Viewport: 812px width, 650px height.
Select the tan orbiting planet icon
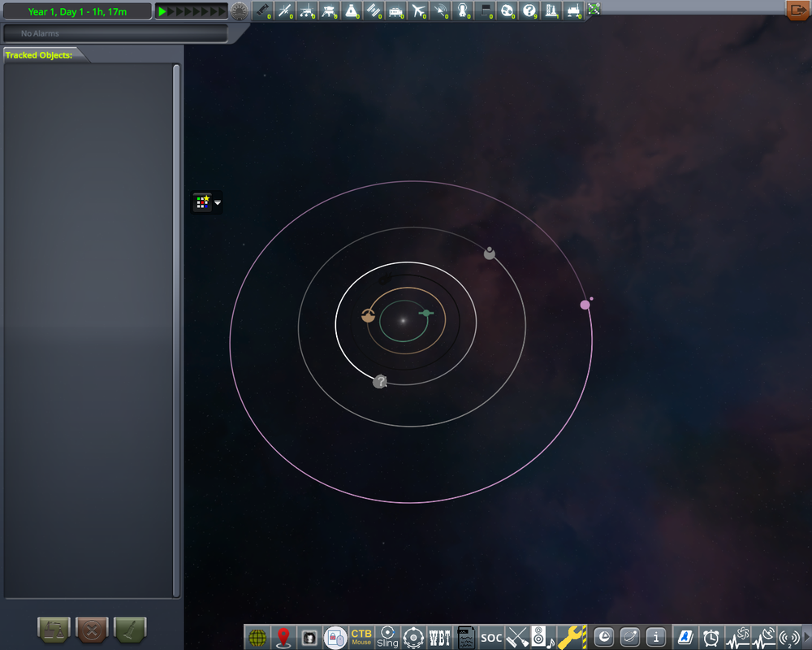point(368,315)
